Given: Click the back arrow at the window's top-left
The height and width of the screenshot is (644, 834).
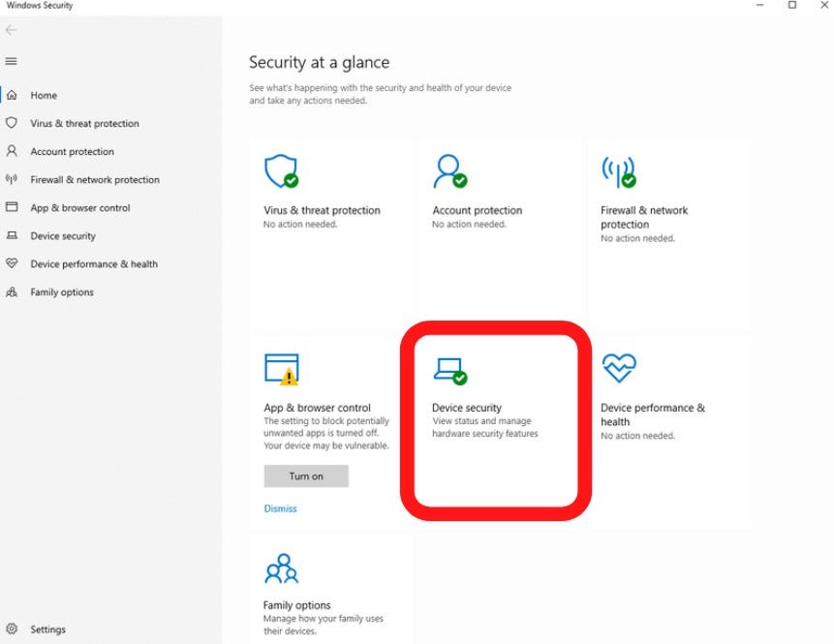Looking at the screenshot, I should (x=11, y=30).
